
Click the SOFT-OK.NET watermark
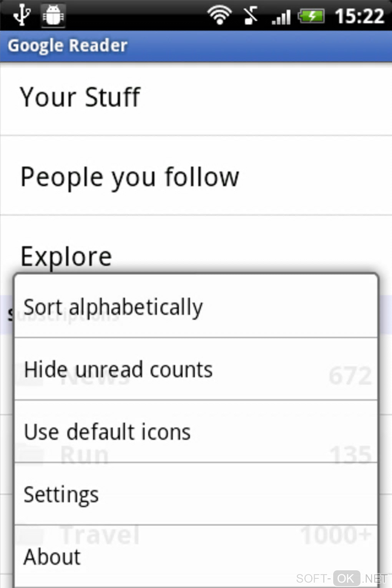341,578
